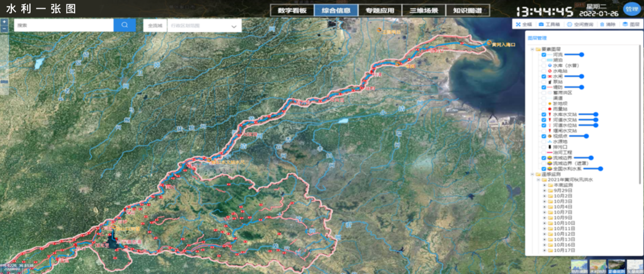Click the 水库（水管） layer icon
The height and width of the screenshot is (274, 644).
click(549, 66)
